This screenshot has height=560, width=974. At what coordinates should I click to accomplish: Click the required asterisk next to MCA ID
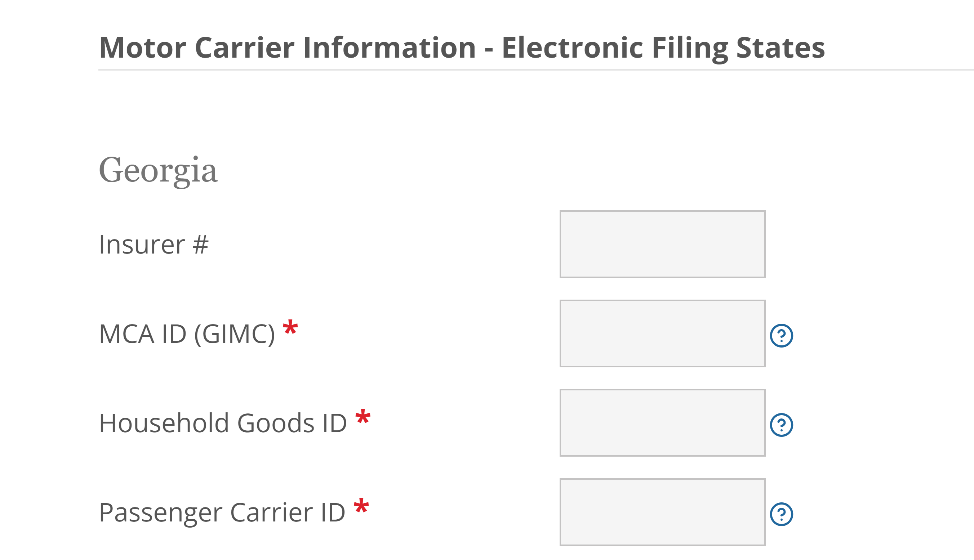coord(290,326)
